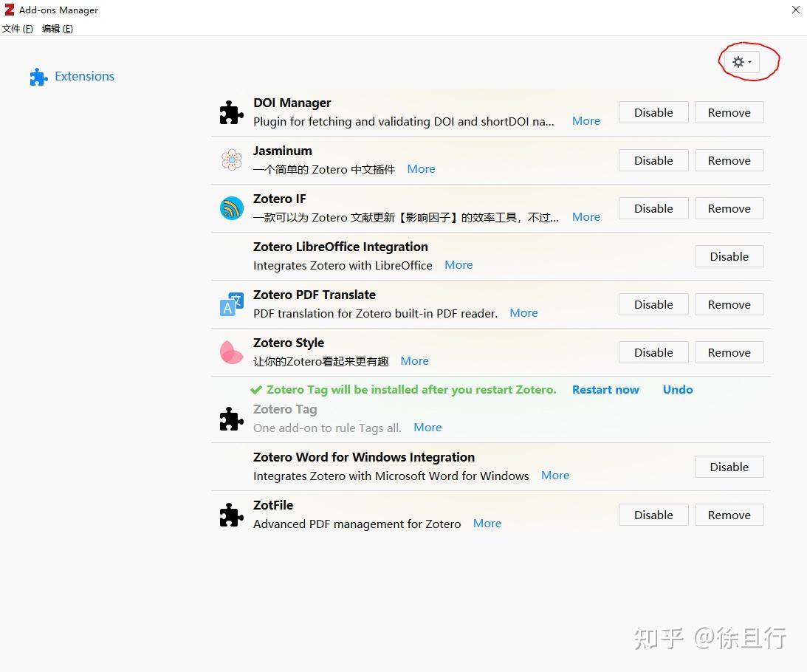Image resolution: width=807 pixels, height=672 pixels.
Task: Select Zotero Word for Windows Integration title
Action: click(x=363, y=457)
